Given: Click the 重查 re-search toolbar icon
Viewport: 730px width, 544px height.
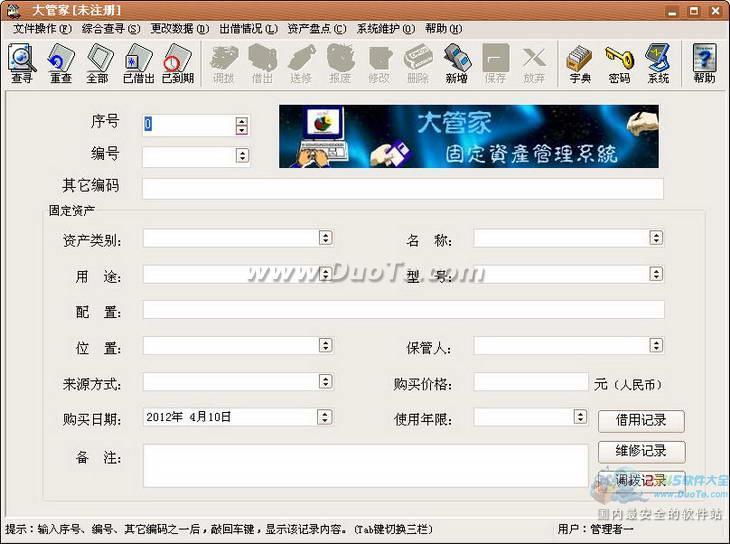Looking at the screenshot, I should point(61,63).
